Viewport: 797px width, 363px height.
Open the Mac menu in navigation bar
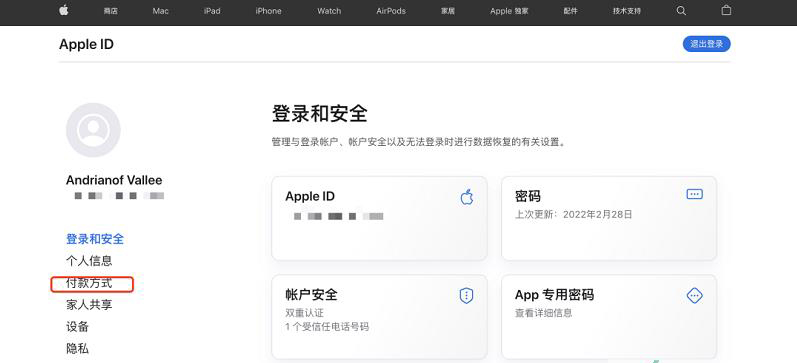161,11
